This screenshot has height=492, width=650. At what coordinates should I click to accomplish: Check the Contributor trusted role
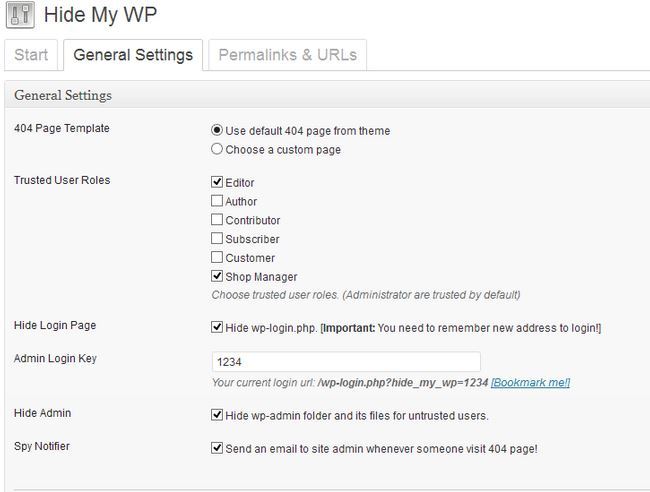[x=217, y=219]
